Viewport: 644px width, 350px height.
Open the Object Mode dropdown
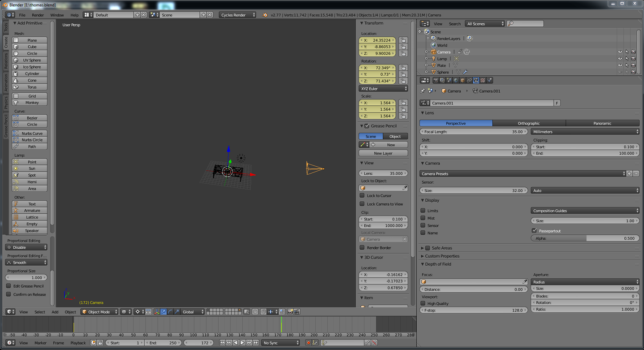click(x=99, y=312)
